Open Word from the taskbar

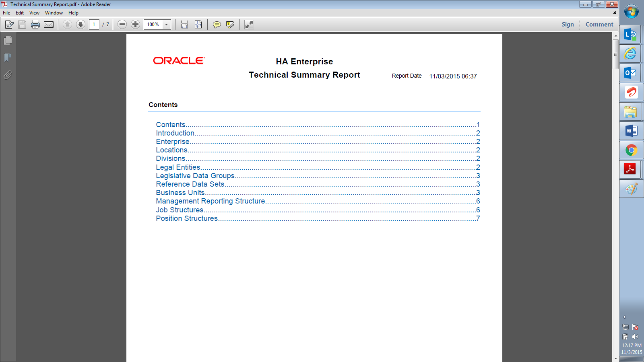pyautogui.click(x=631, y=131)
